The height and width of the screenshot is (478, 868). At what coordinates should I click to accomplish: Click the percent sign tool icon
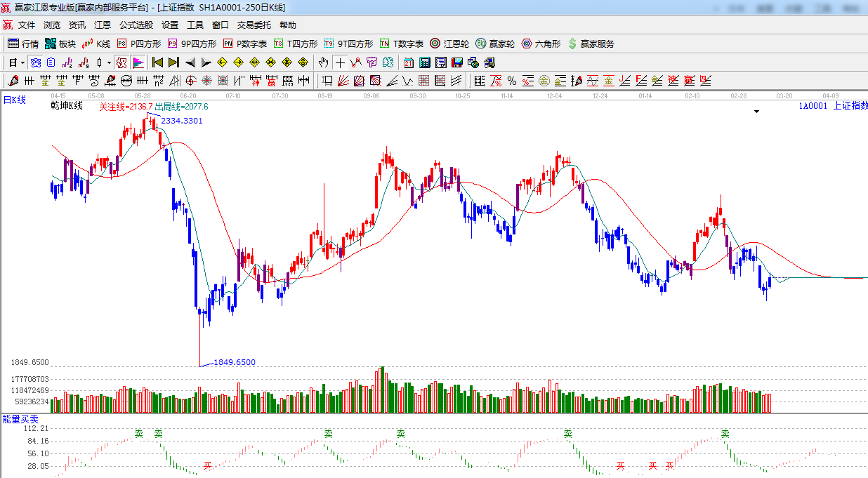[512, 81]
